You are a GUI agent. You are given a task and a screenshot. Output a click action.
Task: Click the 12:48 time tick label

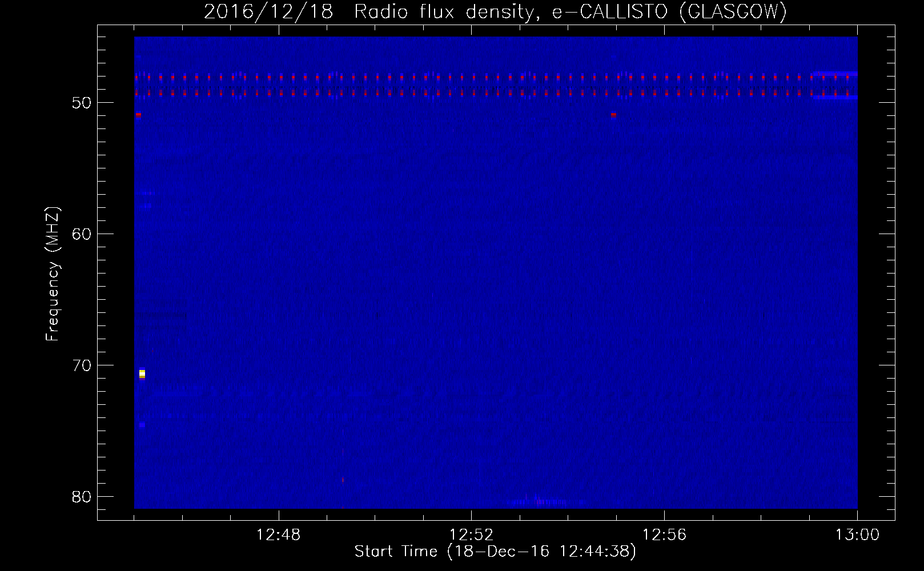pyautogui.click(x=279, y=535)
